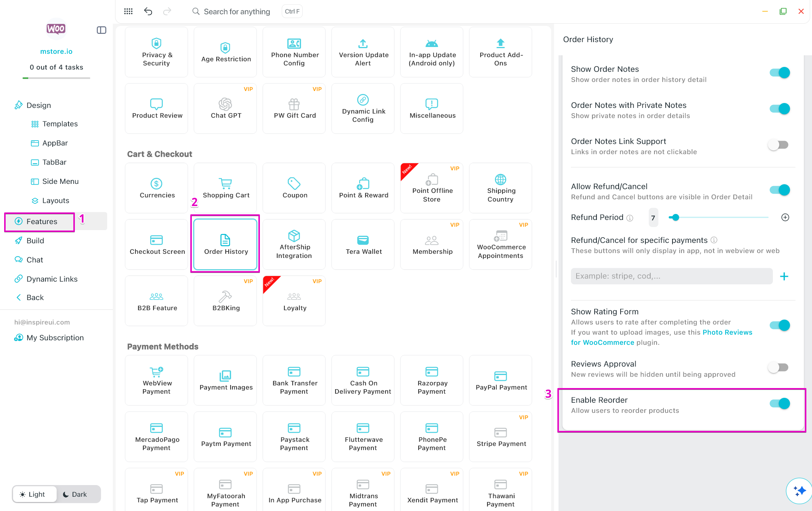
Task: Open the PayPal Payment tile
Action: [x=501, y=380]
